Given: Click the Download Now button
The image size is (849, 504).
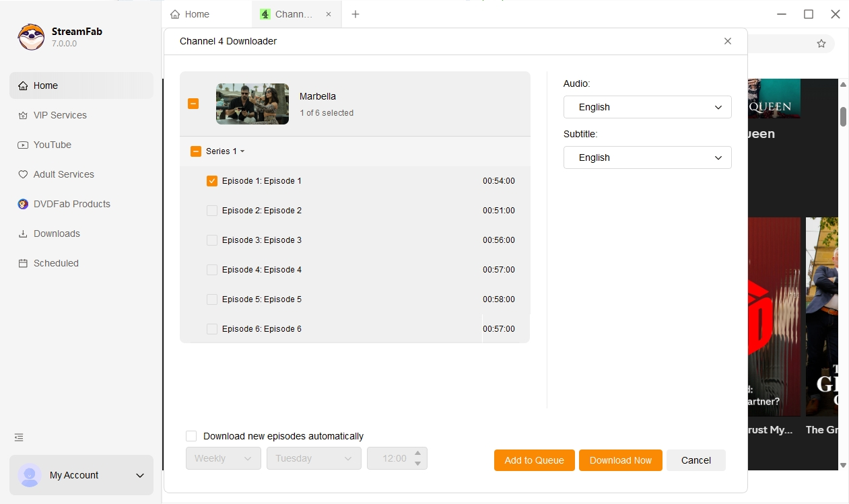Looking at the screenshot, I should click(x=620, y=460).
